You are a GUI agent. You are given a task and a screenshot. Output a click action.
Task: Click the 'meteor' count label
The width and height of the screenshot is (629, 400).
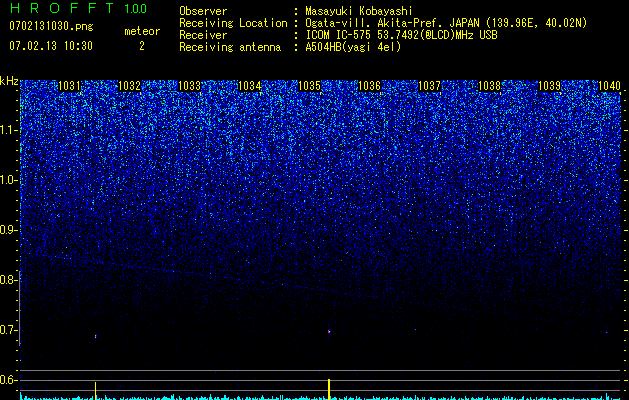click(142, 31)
